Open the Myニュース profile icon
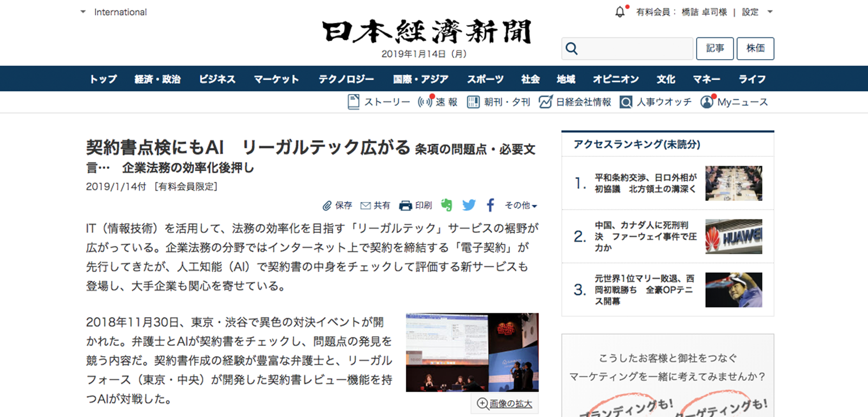The image size is (868, 417). pos(707,102)
